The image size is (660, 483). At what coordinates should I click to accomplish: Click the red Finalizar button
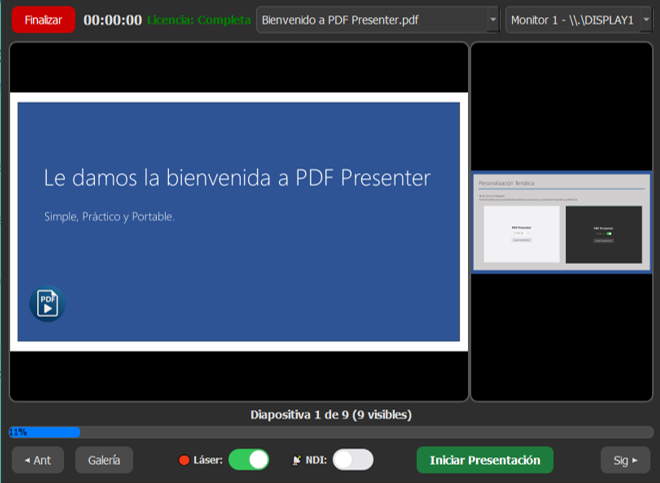pos(43,20)
